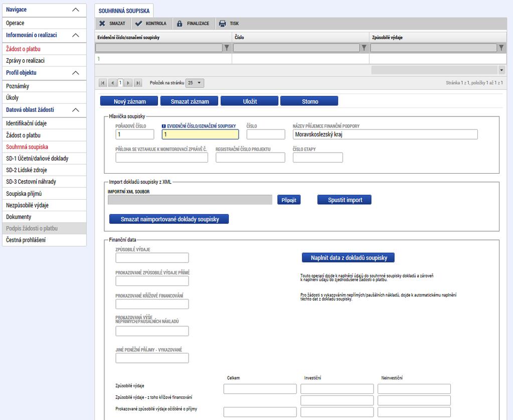The image size is (513, 420).
Task: Open Soupiska příjmů menu item
Action: click(44, 194)
